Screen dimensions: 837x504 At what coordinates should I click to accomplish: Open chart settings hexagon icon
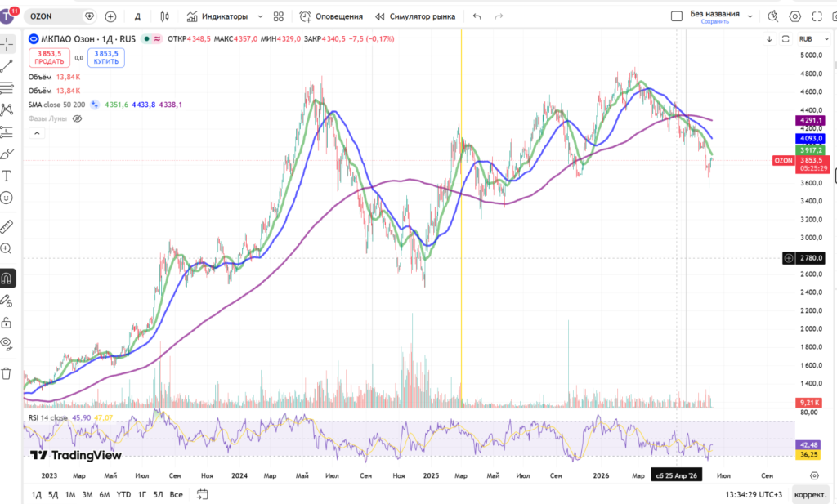coord(794,16)
